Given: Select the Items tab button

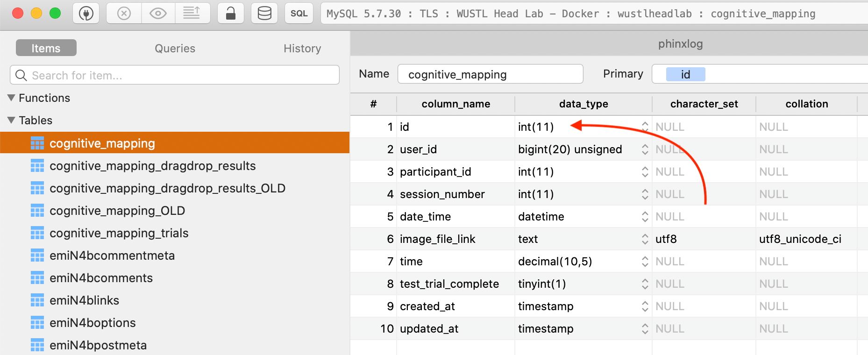Looking at the screenshot, I should tap(46, 48).
